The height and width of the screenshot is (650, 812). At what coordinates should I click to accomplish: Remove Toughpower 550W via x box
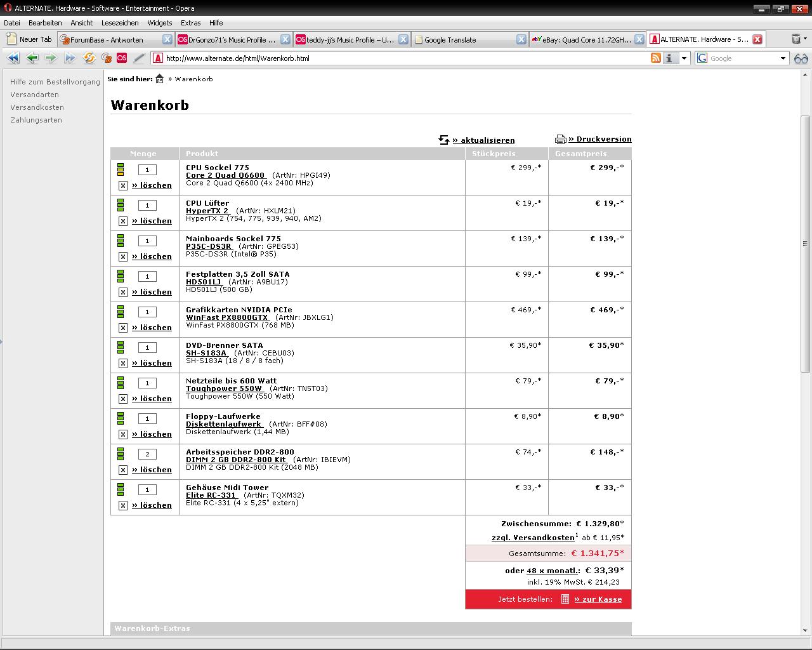click(x=123, y=399)
